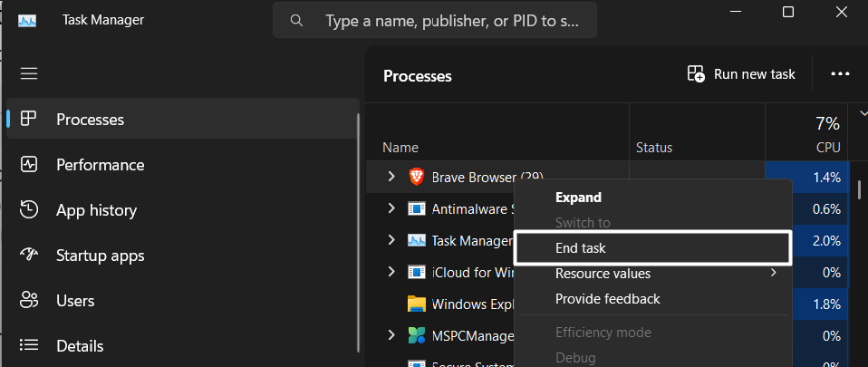Expand the Brave Browser process group
Image resolution: width=868 pixels, height=367 pixels.
pos(391,177)
